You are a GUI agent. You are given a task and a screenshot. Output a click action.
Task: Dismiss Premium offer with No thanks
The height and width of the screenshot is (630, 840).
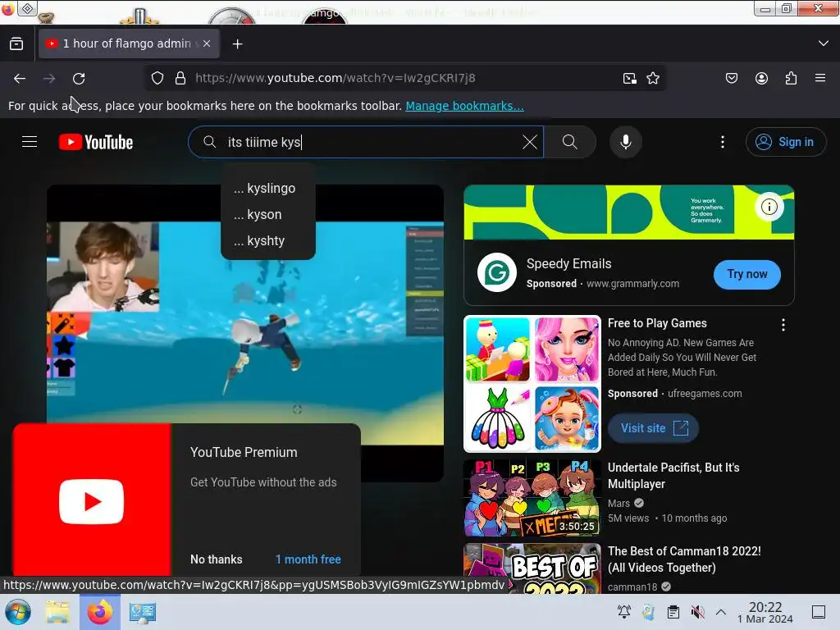point(216,559)
